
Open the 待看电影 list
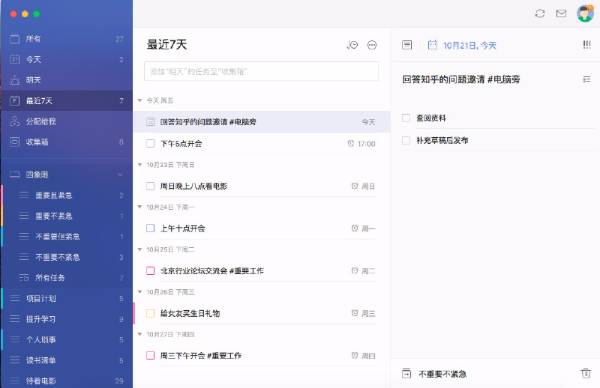click(x=67, y=381)
